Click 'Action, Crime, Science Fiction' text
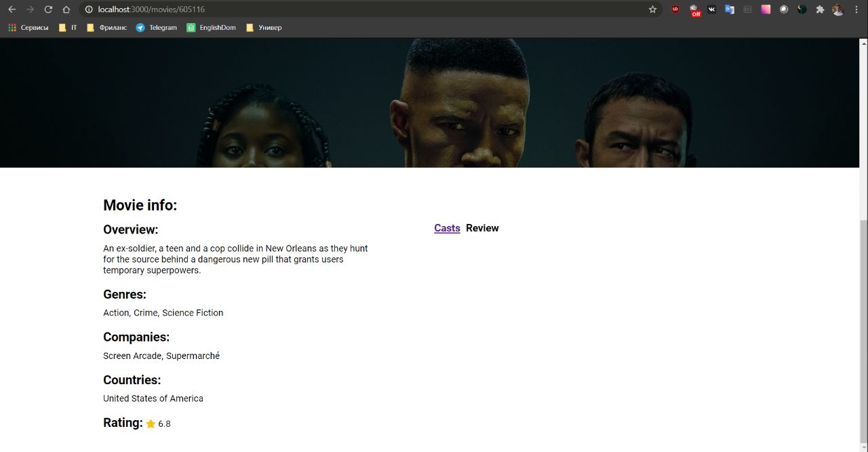This screenshot has width=868, height=452. click(x=163, y=313)
